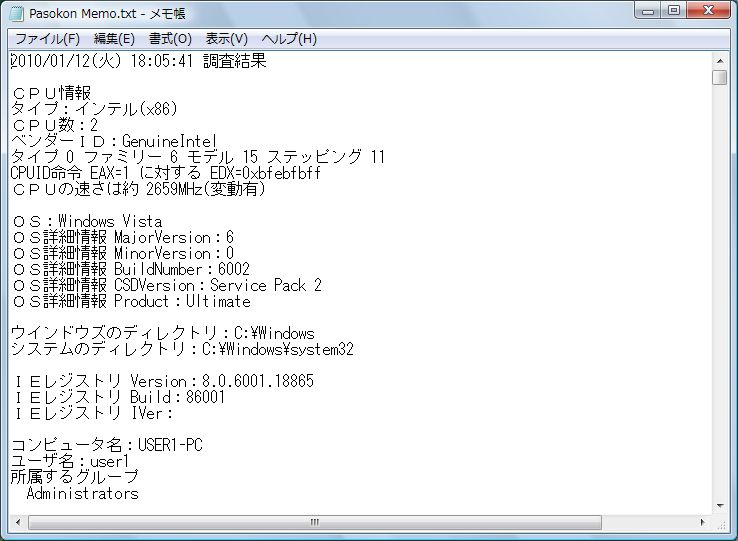Close the Pasokon Memo.txt window
Screen dimensions: 738x541
click(708, 10)
